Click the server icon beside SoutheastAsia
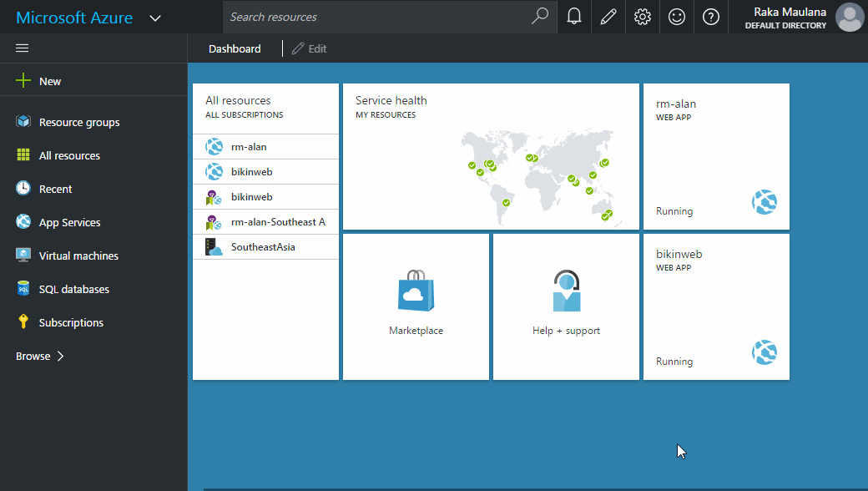The image size is (868, 491). point(214,247)
